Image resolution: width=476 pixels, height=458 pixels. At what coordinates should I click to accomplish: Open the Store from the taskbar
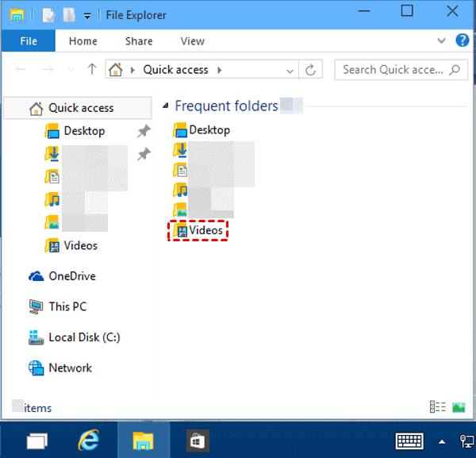[198, 441]
